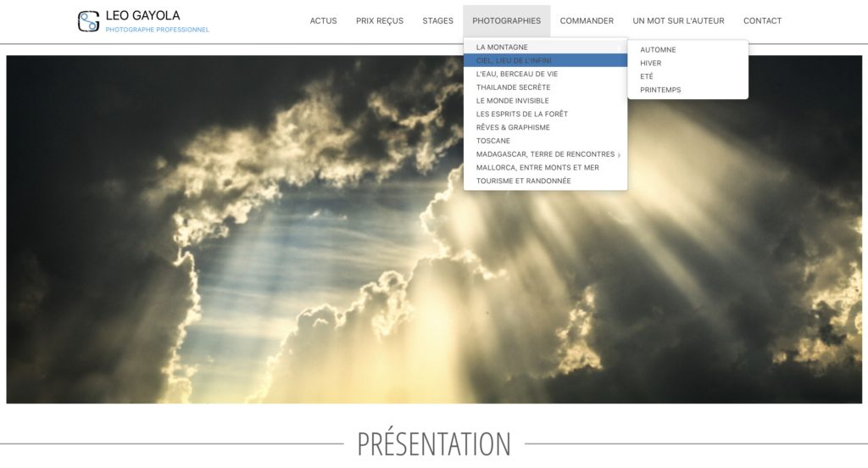The image size is (868, 468).
Task: Go to the COMMANDER page
Action: [x=587, y=21]
